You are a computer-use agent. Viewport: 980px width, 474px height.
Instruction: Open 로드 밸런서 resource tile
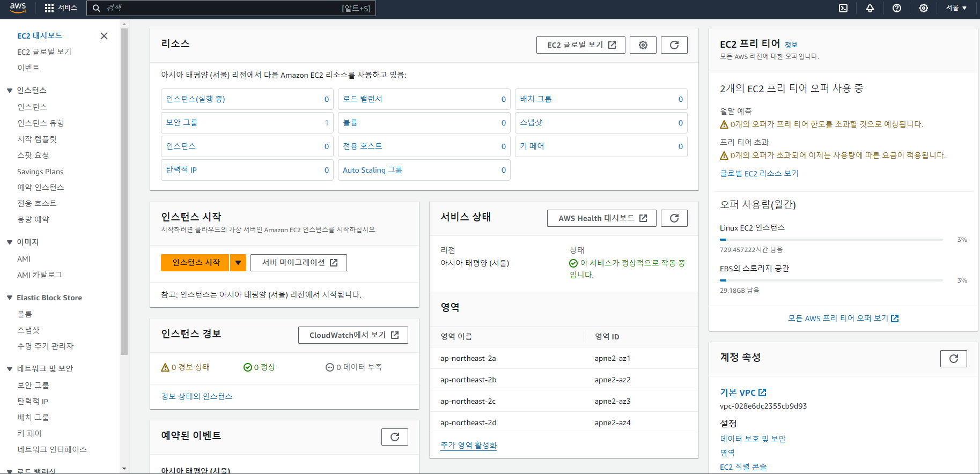pyautogui.click(x=424, y=99)
